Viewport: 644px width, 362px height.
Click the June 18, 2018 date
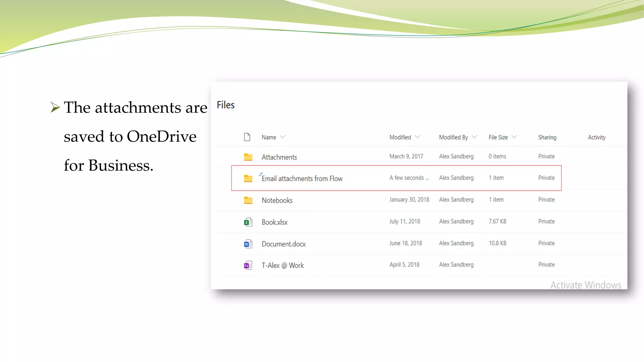tap(406, 243)
